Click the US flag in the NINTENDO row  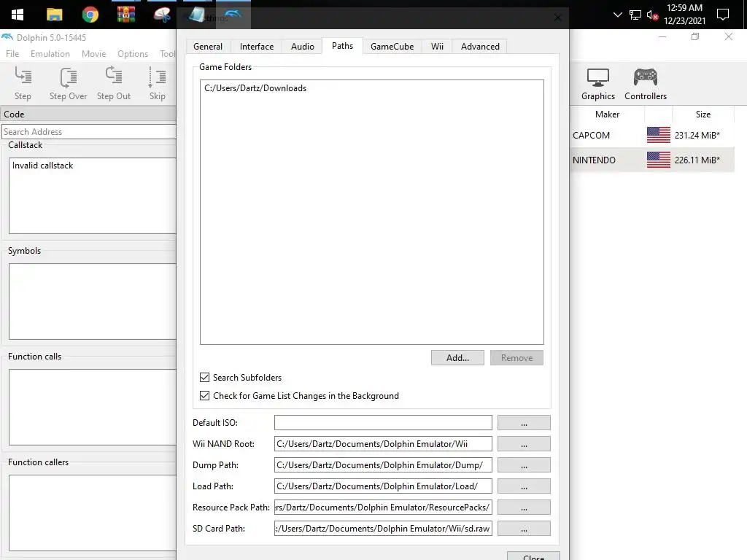(x=659, y=160)
